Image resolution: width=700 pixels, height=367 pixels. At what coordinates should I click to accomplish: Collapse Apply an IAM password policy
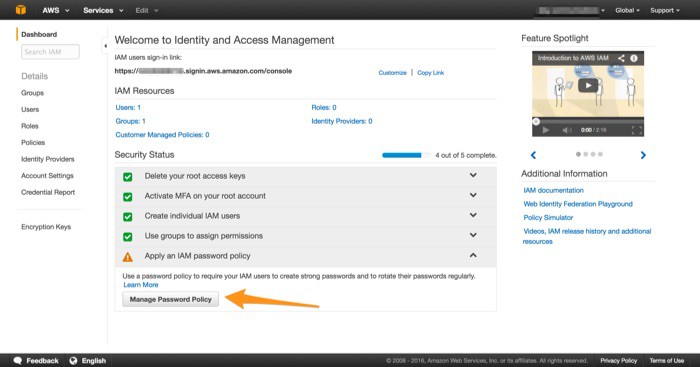(x=473, y=255)
